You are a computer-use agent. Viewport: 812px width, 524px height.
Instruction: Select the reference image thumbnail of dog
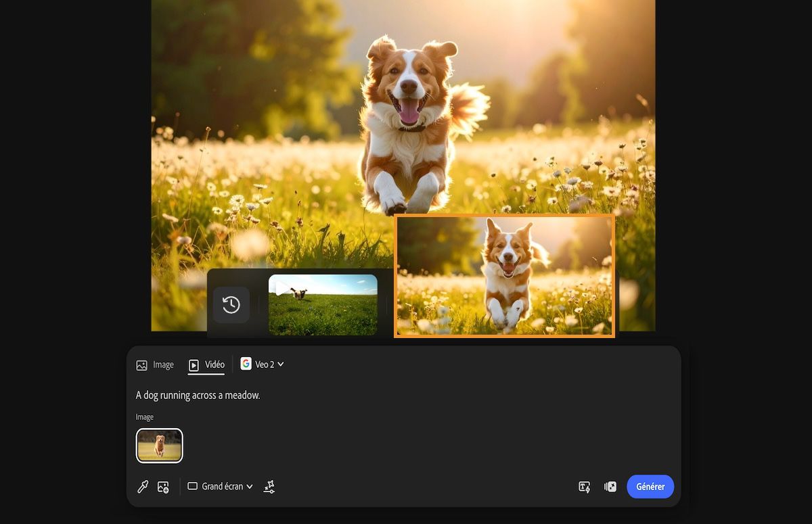click(x=160, y=446)
